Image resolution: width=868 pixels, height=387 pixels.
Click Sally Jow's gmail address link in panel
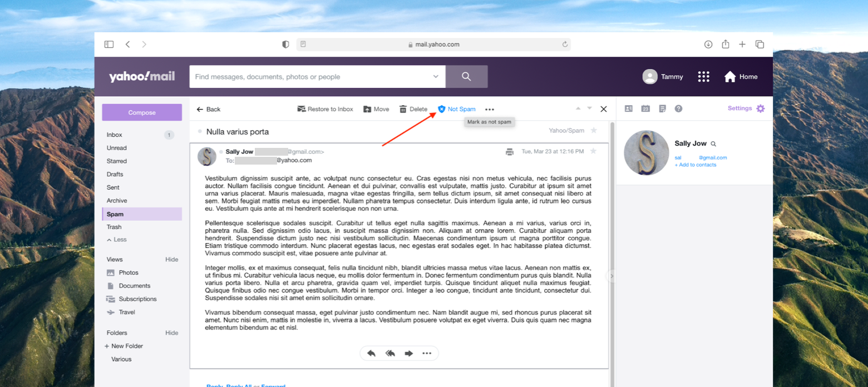coord(701,158)
